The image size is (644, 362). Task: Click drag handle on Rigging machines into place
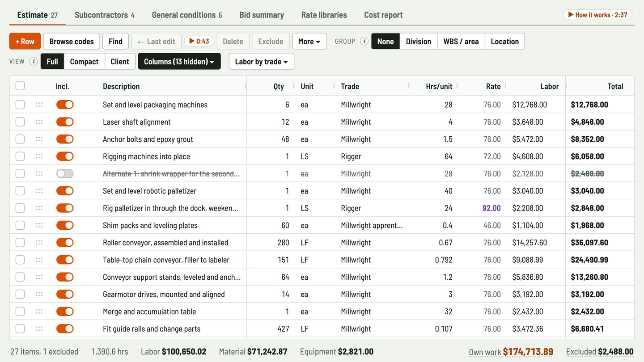[39, 156]
